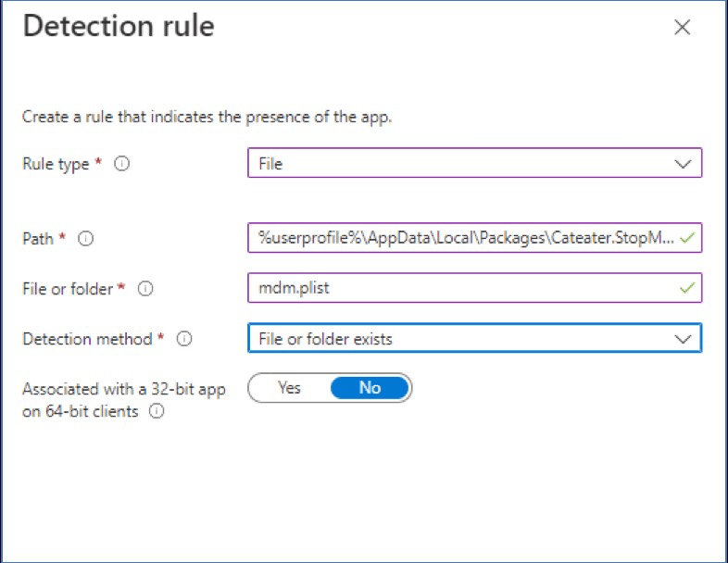Click into the Path text field
728x563 pixels.
[463, 238]
